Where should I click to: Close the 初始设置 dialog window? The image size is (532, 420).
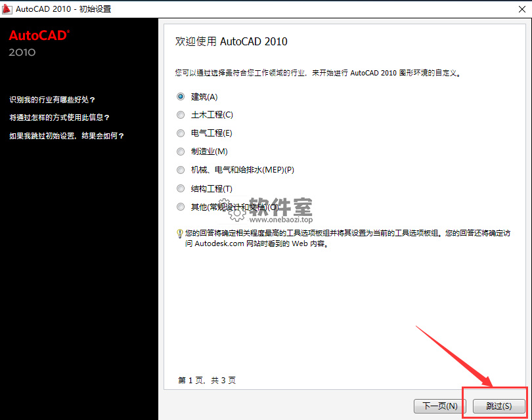coord(522,9)
